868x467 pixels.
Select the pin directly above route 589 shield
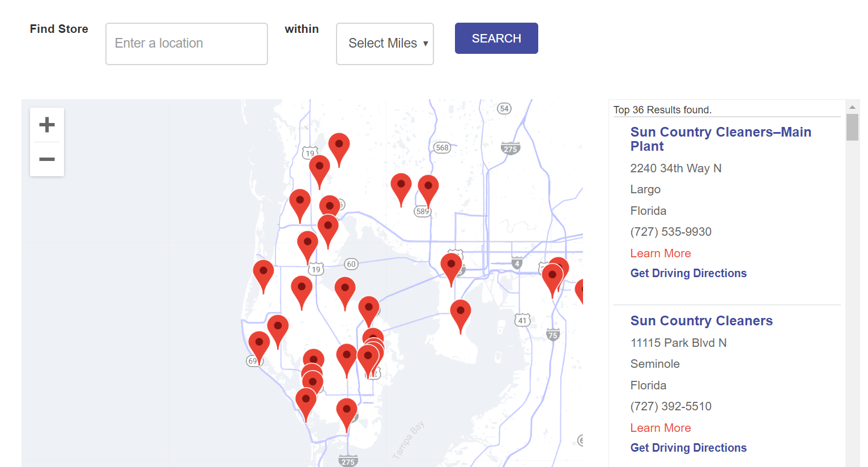pos(428,188)
